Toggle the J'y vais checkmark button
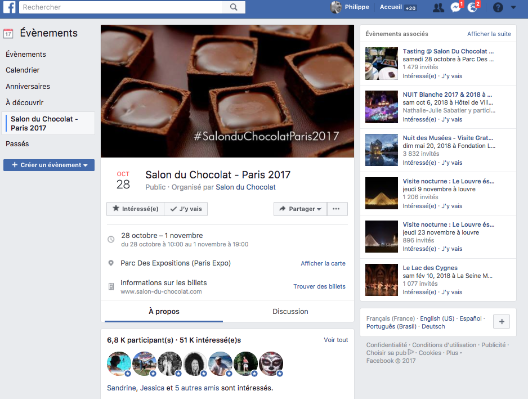This screenshot has height=399, width=528. pyautogui.click(x=186, y=209)
